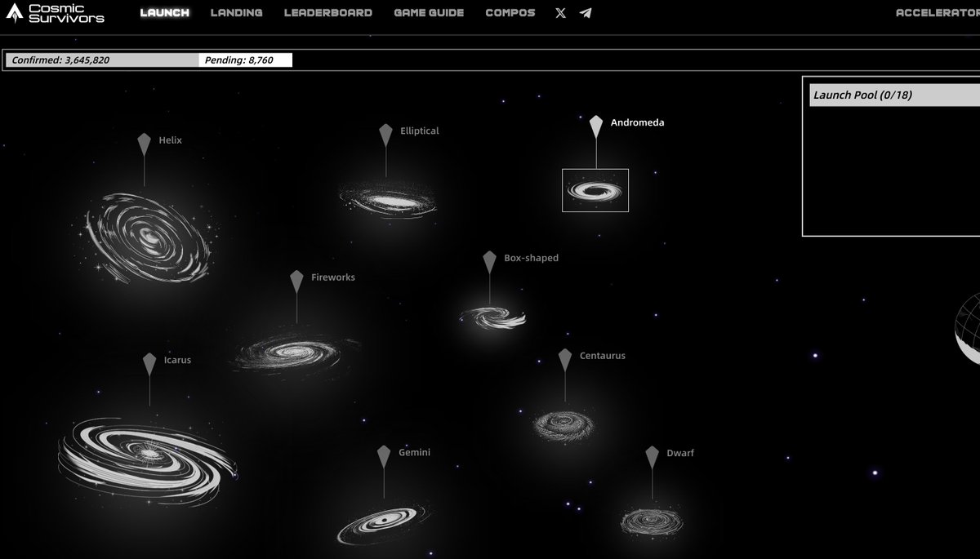Viewport: 980px width, 559px height.
Task: Select the Elliptical galaxy pin marker
Action: (386, 135)
